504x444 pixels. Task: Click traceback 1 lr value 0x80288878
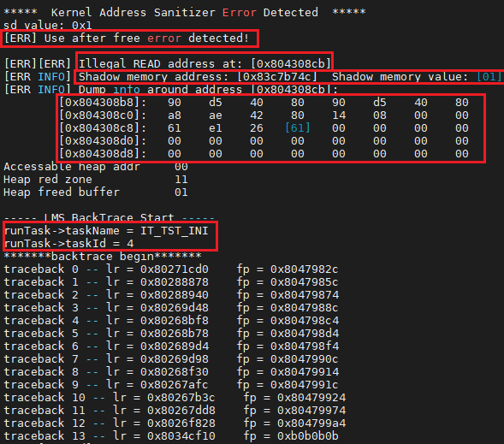[x=175, y=282]
